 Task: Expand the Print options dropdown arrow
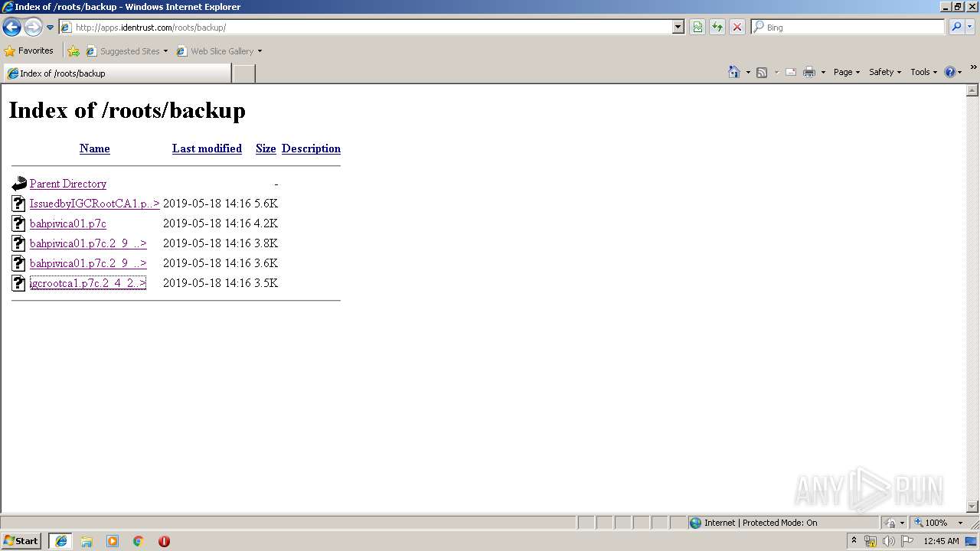(x=823, y=72)
